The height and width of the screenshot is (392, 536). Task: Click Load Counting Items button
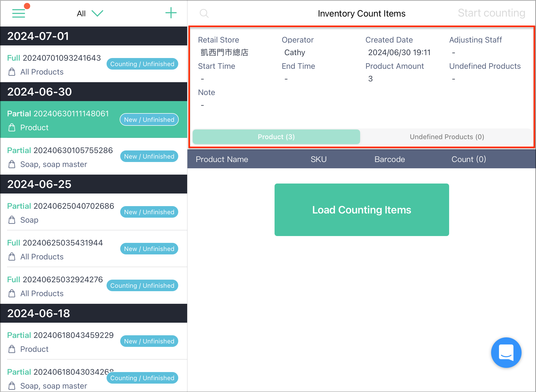click(362, 210)
